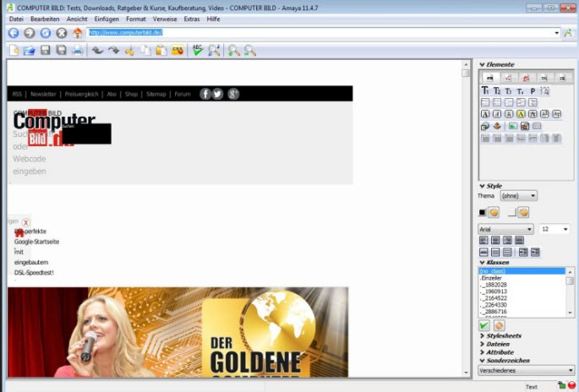The width and height of the screenshot is (579, 392).
Task: Click the Back navigation arrow
Action: coord(14,33)
